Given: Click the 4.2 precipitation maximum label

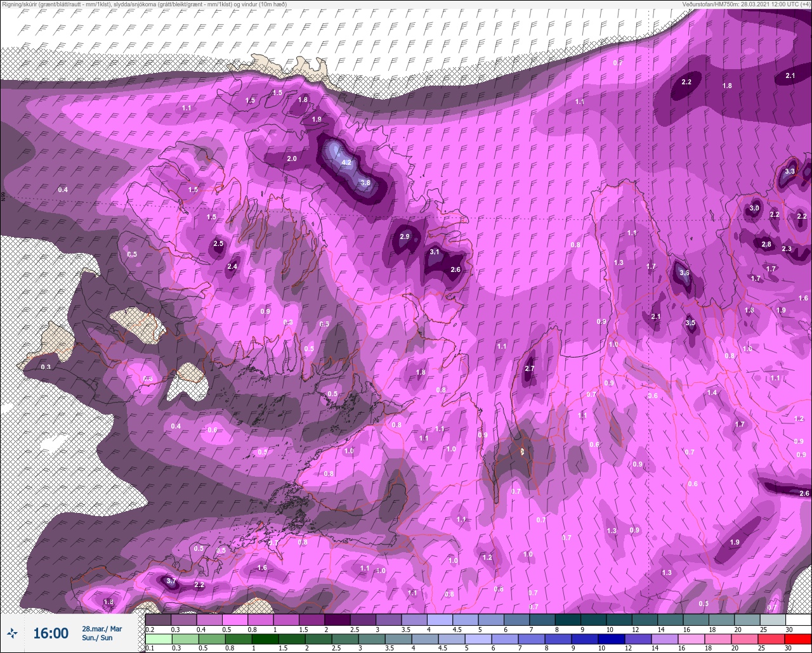Looking at the screenshot, I should click(346, 163).
